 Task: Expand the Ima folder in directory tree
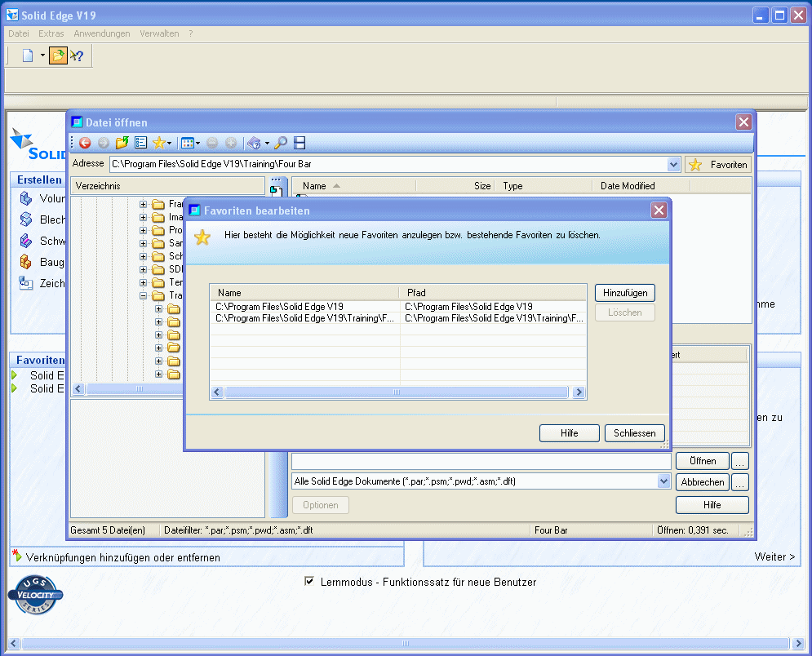144,217
